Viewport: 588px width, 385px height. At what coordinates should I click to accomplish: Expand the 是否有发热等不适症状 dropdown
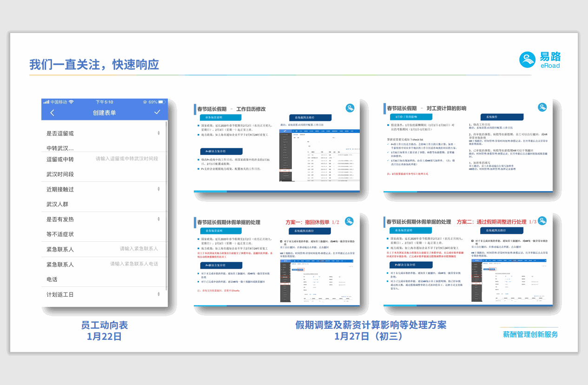[159, 219]
